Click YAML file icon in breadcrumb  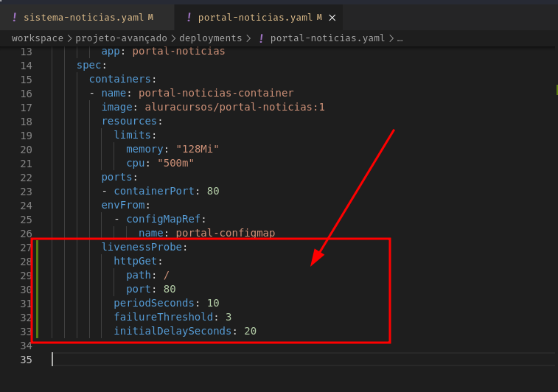261,38
